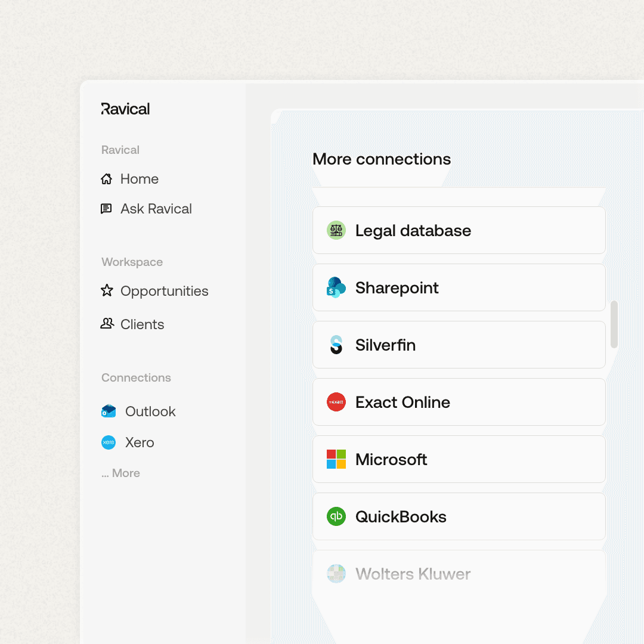The image size is (644, 644).
Task: Choose the Microsoft connection card
Action: pos(459,459)
